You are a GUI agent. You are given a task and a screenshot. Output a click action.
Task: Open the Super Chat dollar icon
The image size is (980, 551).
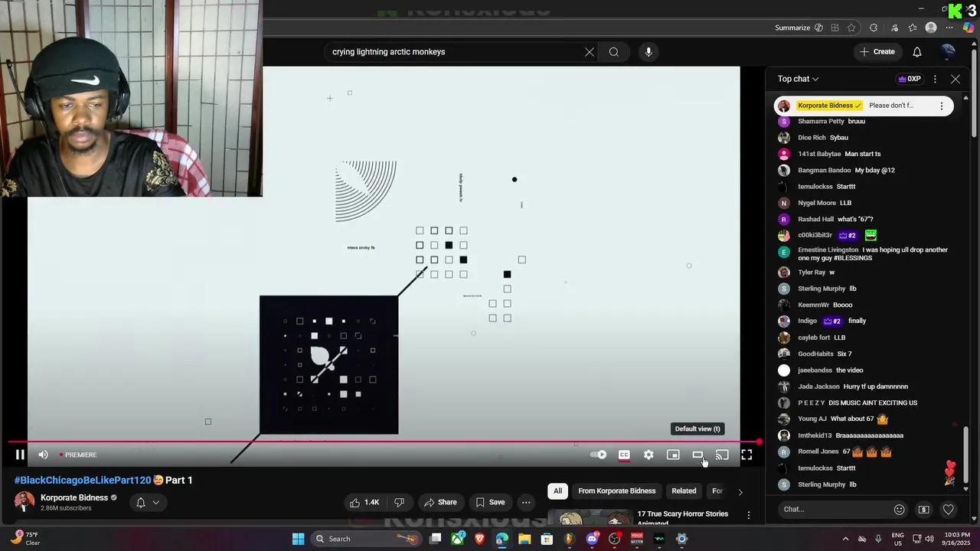click(924, 509)
